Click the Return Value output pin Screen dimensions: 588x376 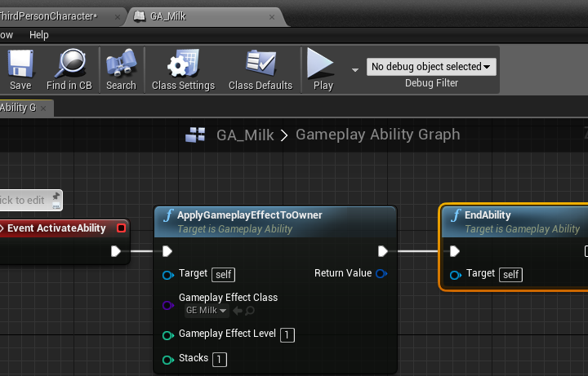point(381,273)
